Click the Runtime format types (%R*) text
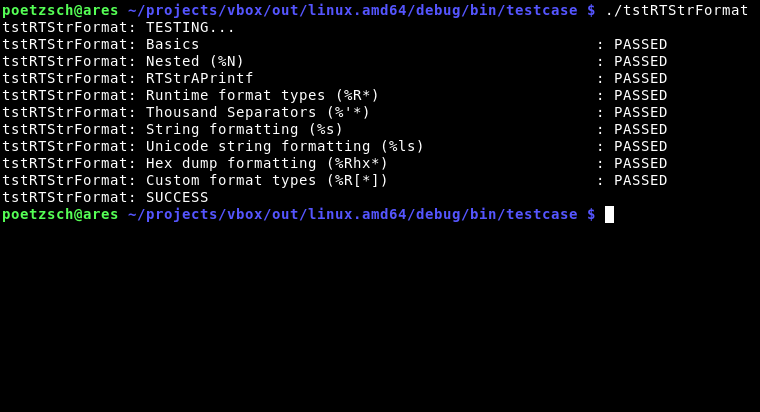 click(262, 95)
